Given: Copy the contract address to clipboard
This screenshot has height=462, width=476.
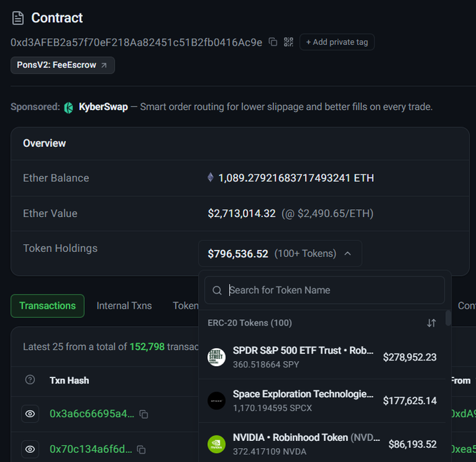Looking at the screenshot, I should (x=273, y=42).
